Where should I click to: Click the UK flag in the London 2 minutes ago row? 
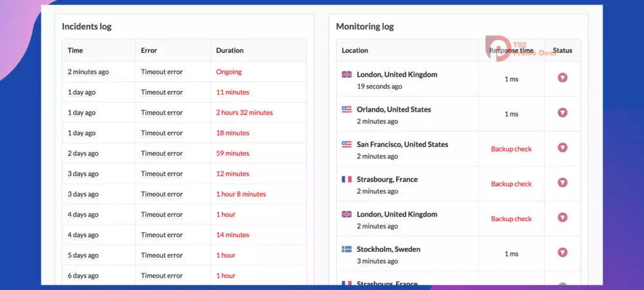[x=346, y=214]
